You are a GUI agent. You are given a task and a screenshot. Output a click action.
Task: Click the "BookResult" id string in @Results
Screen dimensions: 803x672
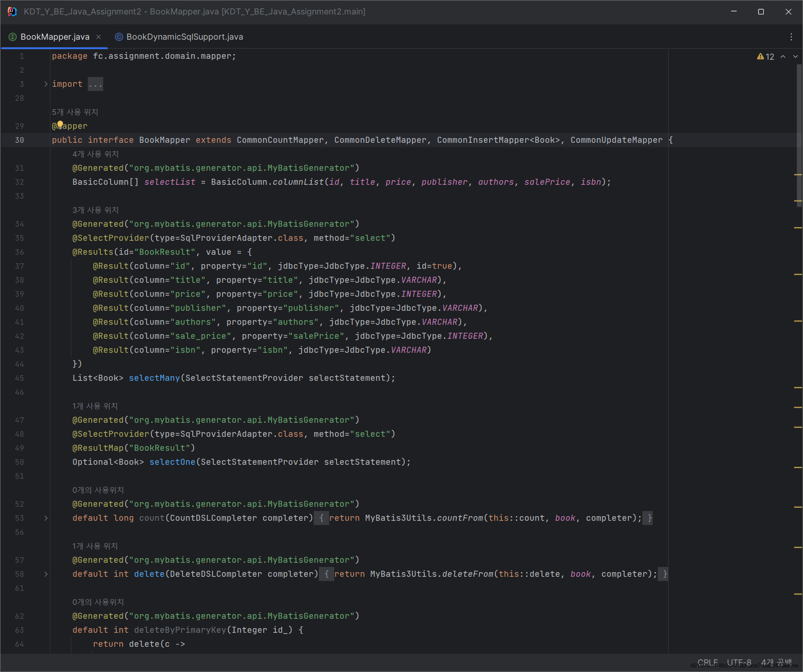point(165,252)
